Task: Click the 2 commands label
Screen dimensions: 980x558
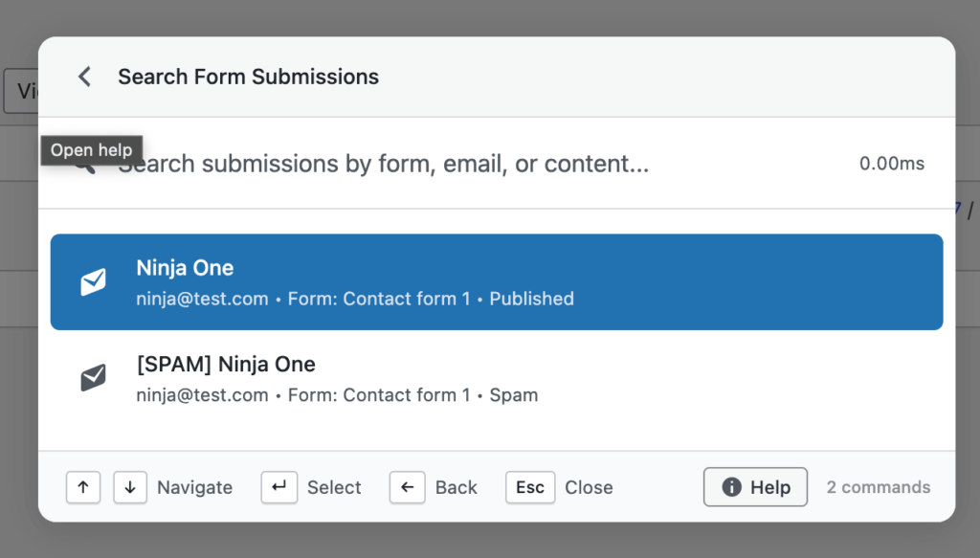Action: click(878, 487)
